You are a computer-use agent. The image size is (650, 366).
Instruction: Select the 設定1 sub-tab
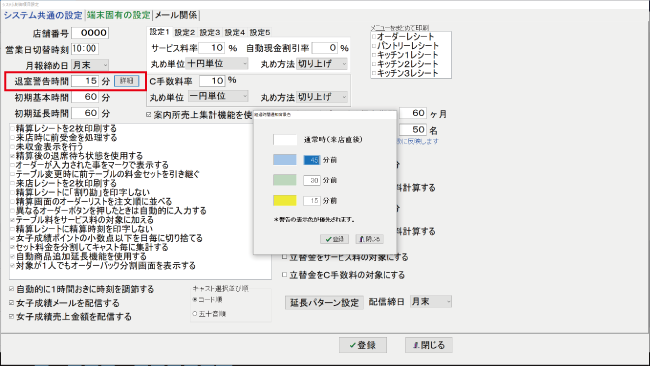[x=159, y=32]
